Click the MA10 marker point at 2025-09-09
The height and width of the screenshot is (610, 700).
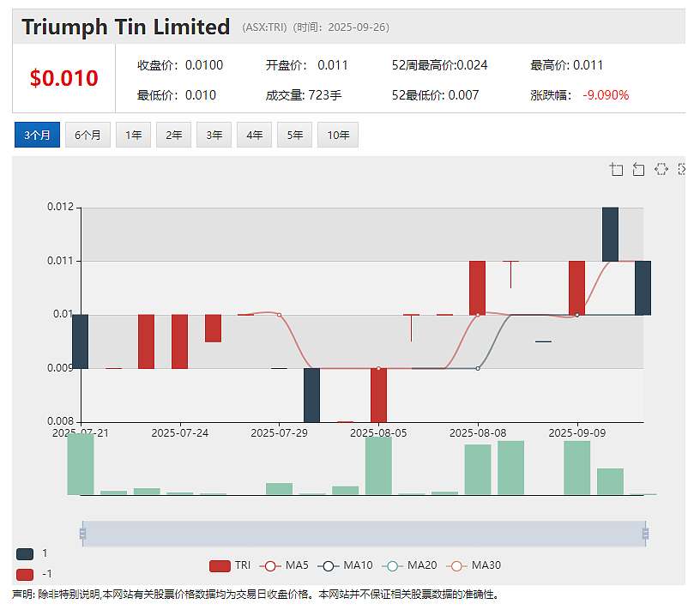(576, 315)
